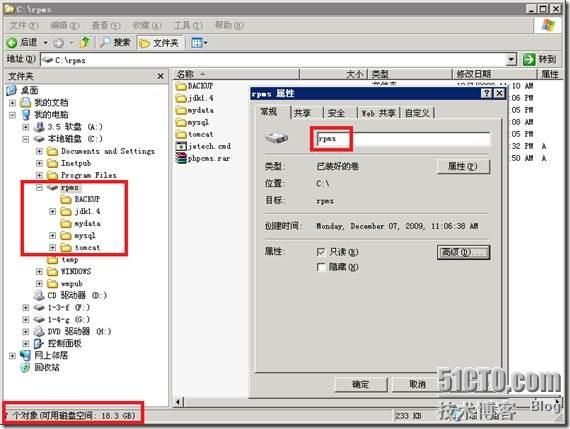Click the Back arrow toolbar icon

[12, 43]
